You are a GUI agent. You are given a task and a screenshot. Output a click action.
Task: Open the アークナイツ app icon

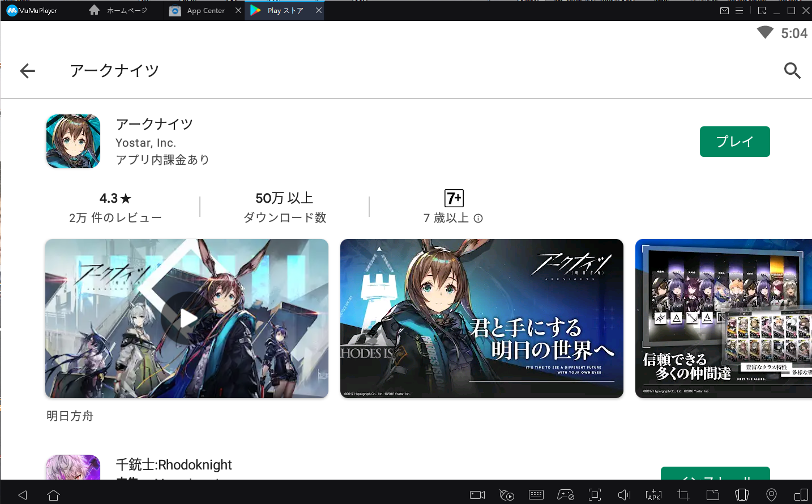click(x=73, y=142)
